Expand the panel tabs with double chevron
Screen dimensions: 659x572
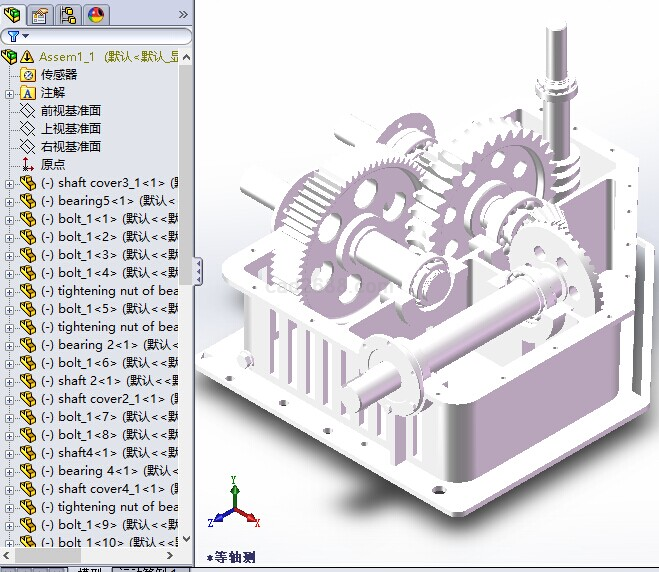pyautogui.click(x=182, y=14)
